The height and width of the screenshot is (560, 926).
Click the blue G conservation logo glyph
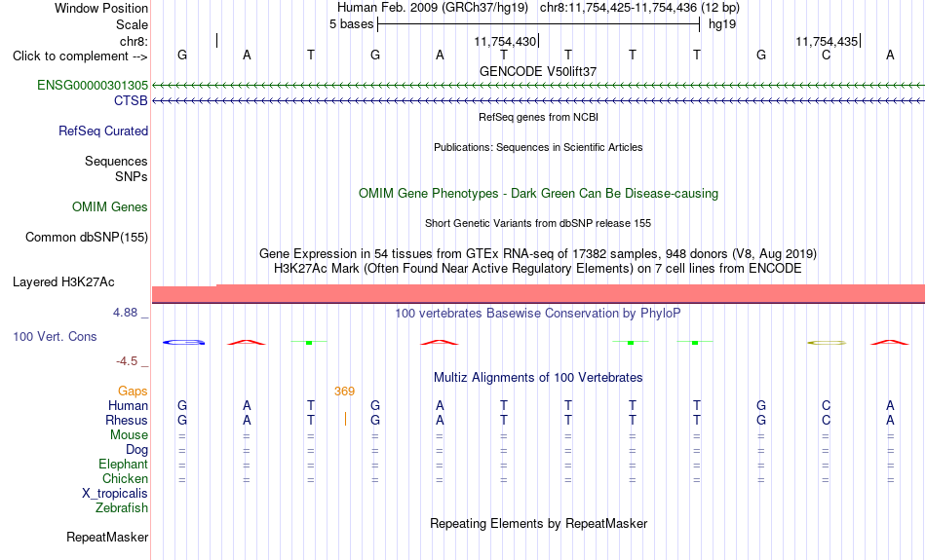[x=183, y=342]
